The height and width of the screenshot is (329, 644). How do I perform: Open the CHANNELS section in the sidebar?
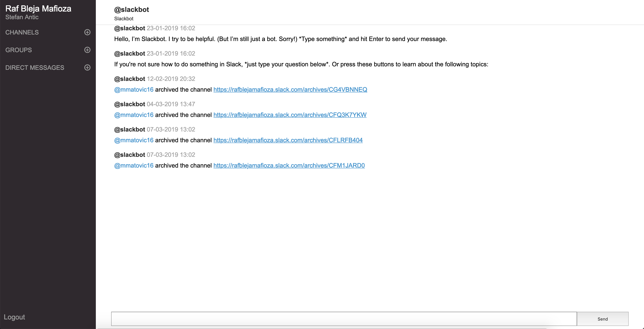(x=22, y=33)
